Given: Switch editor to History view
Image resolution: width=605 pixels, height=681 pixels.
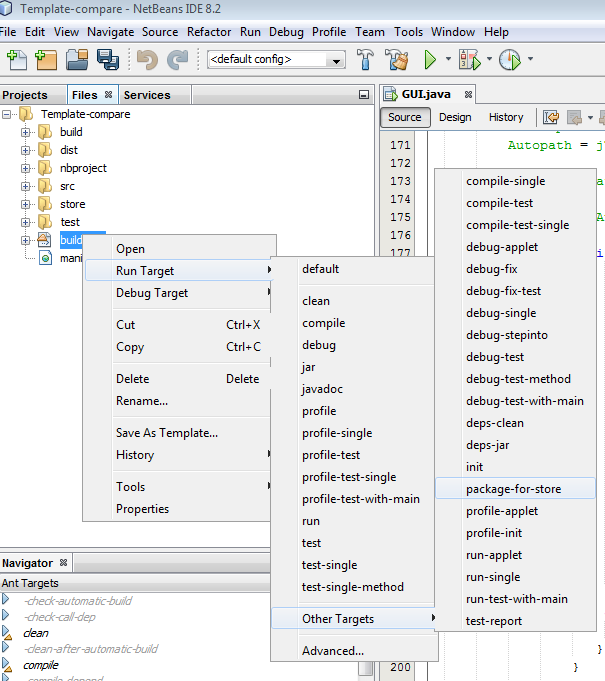Looking at the screenshot, I should pyautogui.click(x=506, y=117).
